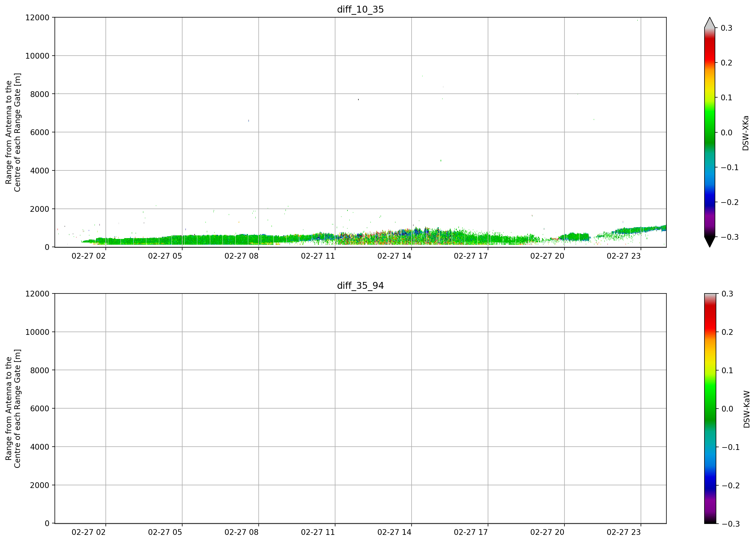Click the −0.1 tick on DSW-KaW colorbar
This screenshot has width=756, height=542.
coord(731,447)
